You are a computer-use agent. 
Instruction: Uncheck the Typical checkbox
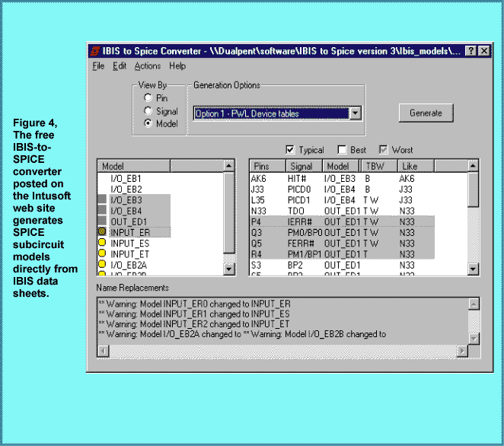click(x=289, y=150)
